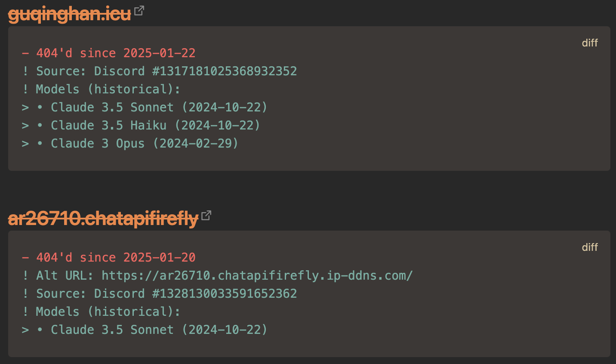This screenshot has height=364, width=616.
Task: Click Discord ID #1317181025368932352
Action: point(225,71)
